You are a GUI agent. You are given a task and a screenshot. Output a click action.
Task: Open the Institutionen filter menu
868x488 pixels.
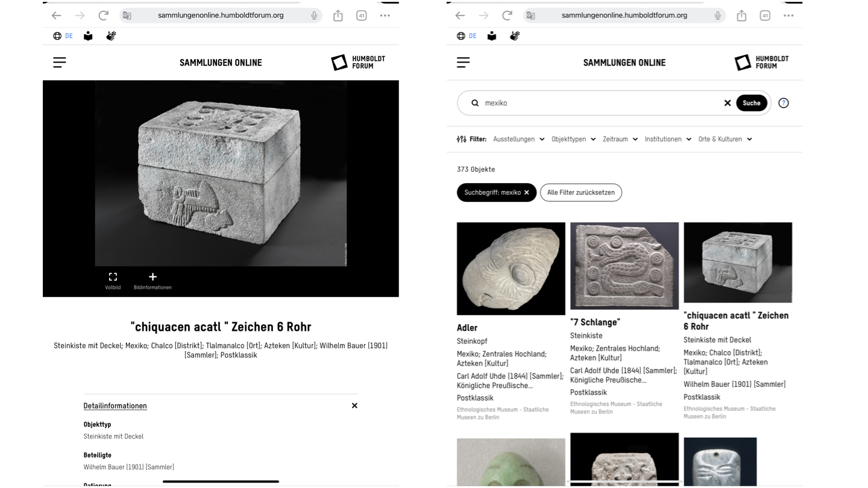(668, 139)
